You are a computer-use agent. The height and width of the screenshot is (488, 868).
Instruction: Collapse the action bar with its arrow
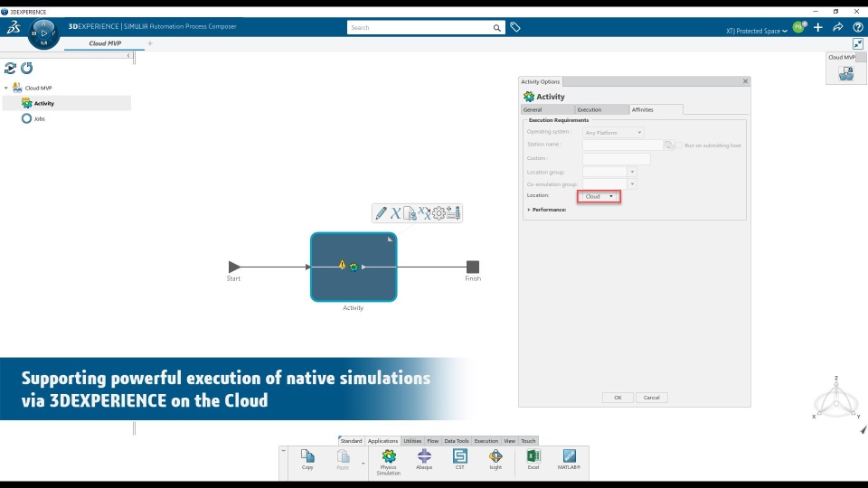click(283, 450)
